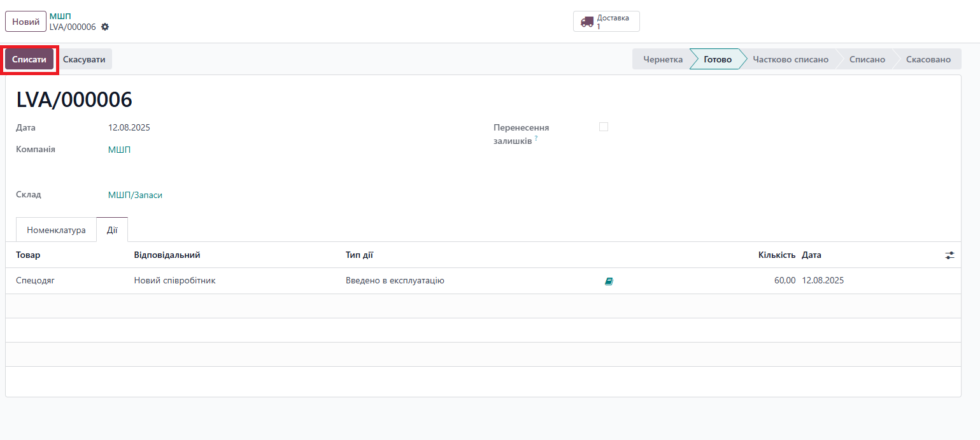Select the Частково списано status stage

790,59
